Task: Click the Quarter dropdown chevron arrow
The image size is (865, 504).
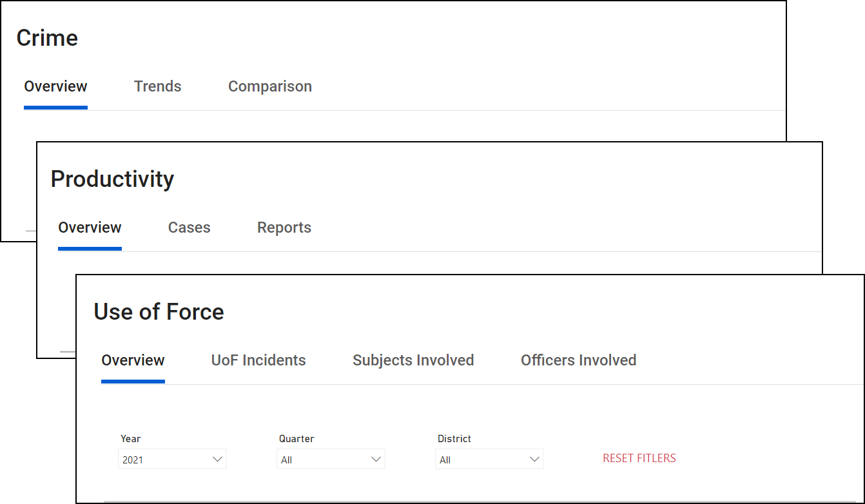Action: 376,460
